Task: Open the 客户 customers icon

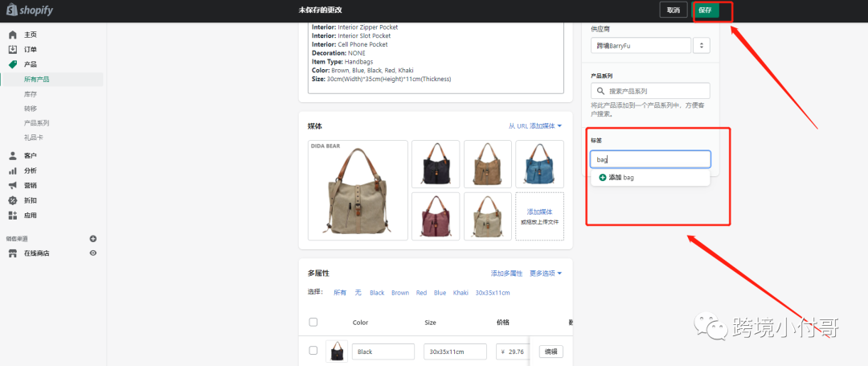Action: (x=13, y=155)
